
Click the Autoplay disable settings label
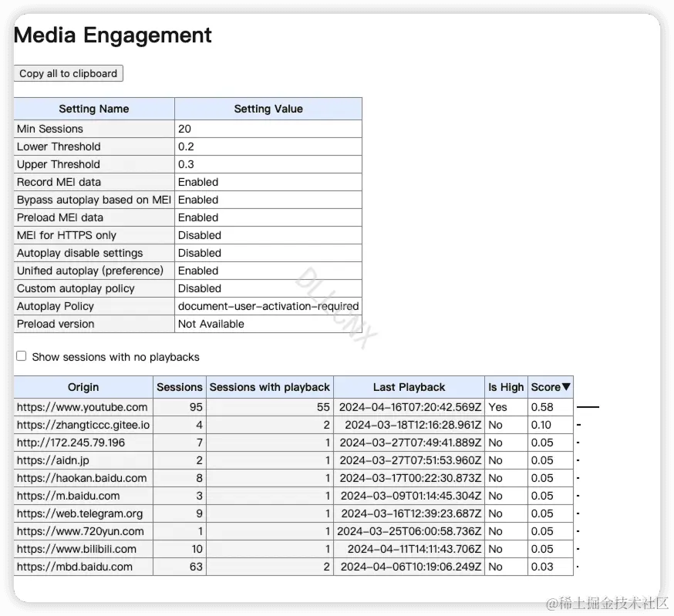[x=79, y=253]
